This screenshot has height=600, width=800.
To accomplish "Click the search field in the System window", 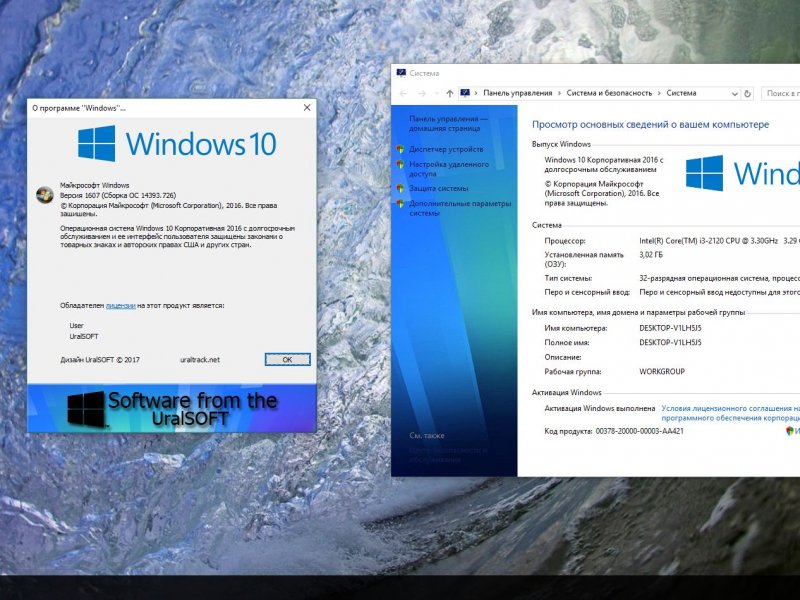I will click(x=781, y=93).
